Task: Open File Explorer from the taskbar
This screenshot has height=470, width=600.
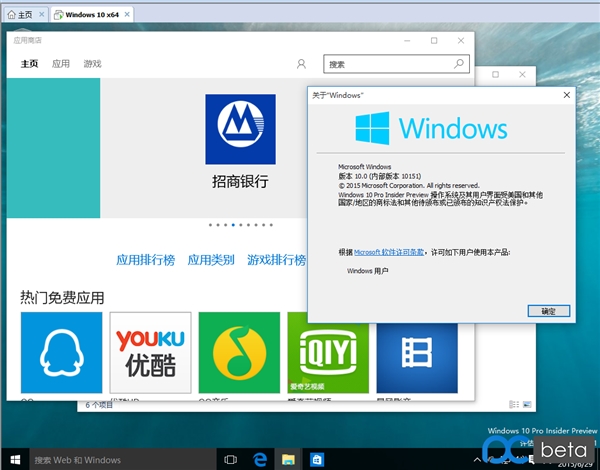Action: click(288, 460)
